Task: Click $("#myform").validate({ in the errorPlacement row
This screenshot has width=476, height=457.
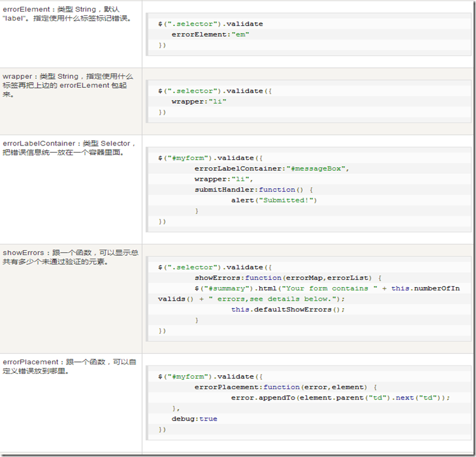Action: click(210, 376)
